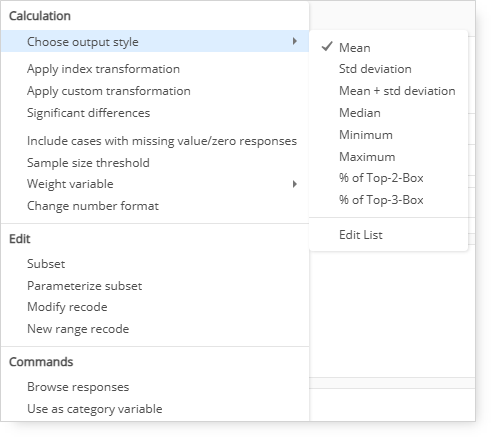
Task: Expand the Choose output style submenu arrow
Action: pyautogui.click(x=294, y=41)
